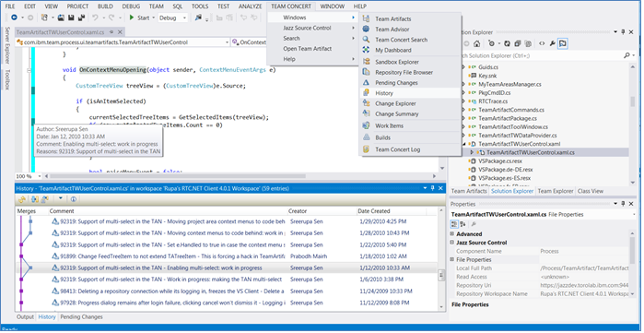Expand File Properties group in Properties
This screenshot has height=333, width=644.
pyautogui.click(x=452, y=260)
